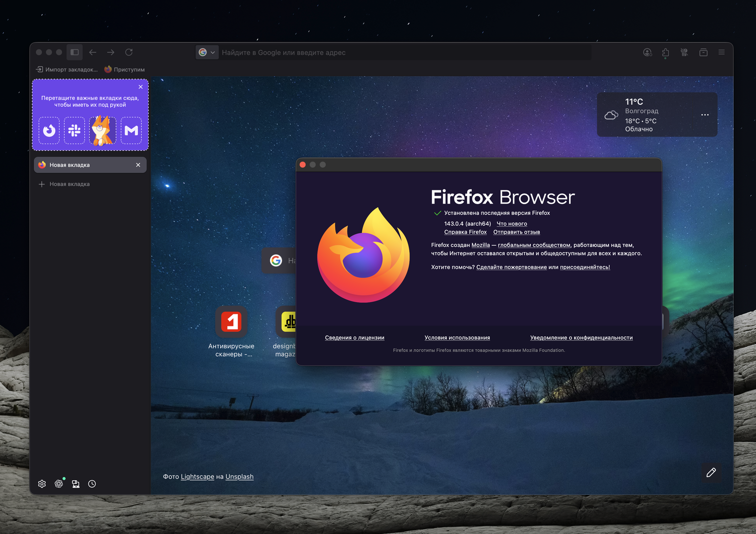Dismiss the purple pinned tabs hint
The height and width of the screenshot is (534, 756).
pyautogui.click(x=141, y=87)
